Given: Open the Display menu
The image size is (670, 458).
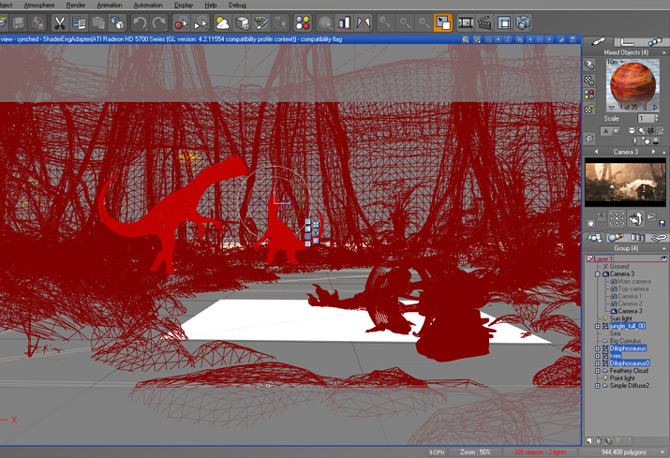Looking at the screenshot, I should tap(183, 5).
